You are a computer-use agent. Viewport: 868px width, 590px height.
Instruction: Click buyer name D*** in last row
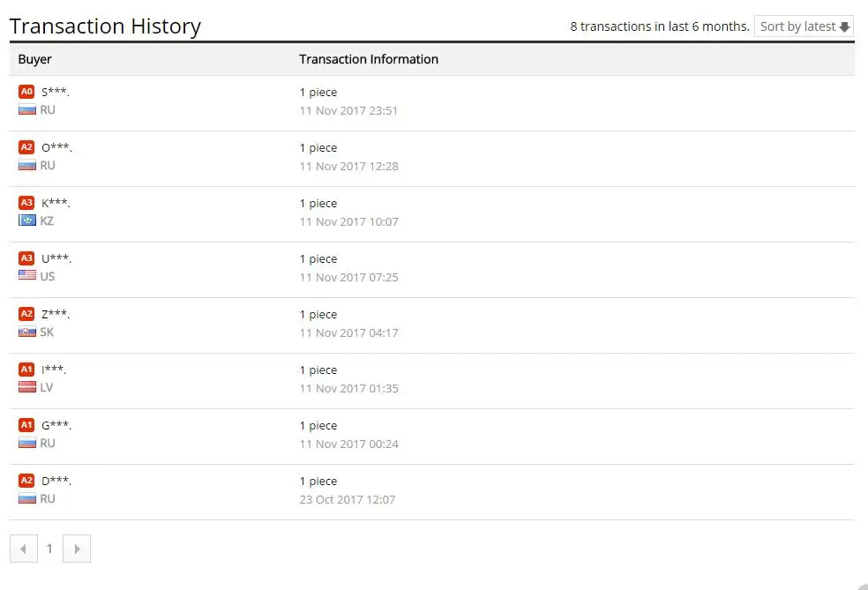pyautogui.click(x=56, y=481)
